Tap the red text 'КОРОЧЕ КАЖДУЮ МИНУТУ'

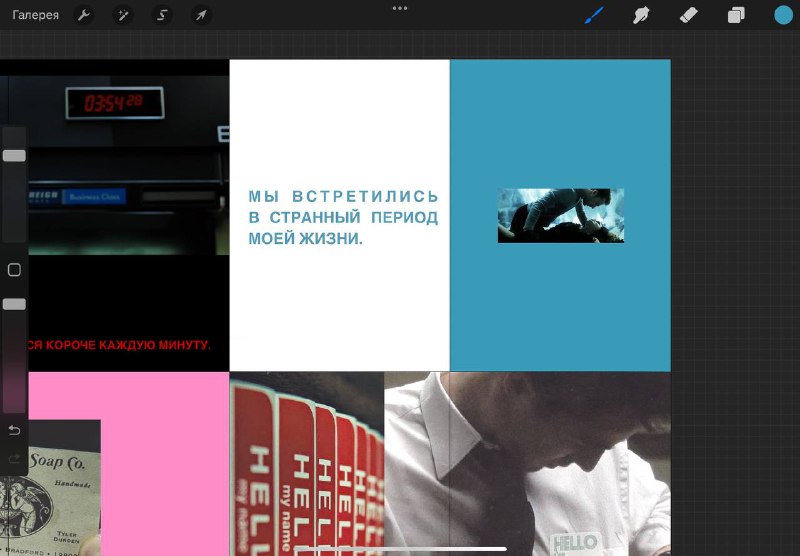(x=126, y=345)
